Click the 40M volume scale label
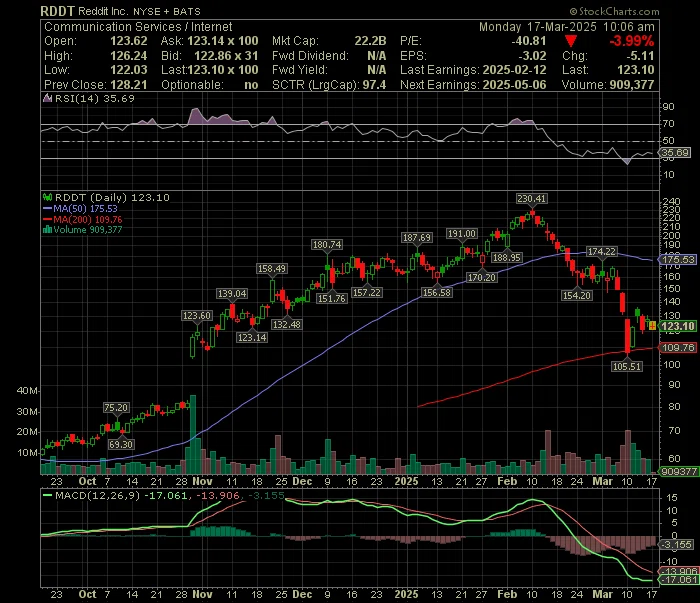Viewport: 700px width, 603px height. coord(26,391)
